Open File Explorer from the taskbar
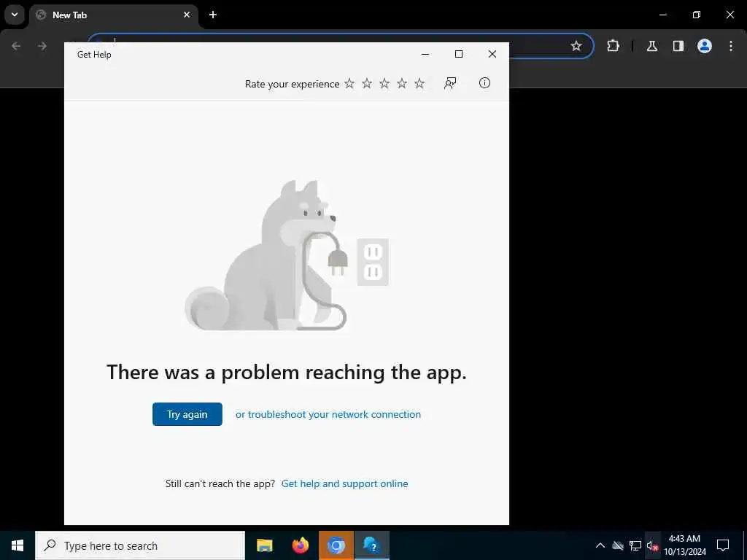This screenshot has height=560, width=747. click(x=264, y=545)
